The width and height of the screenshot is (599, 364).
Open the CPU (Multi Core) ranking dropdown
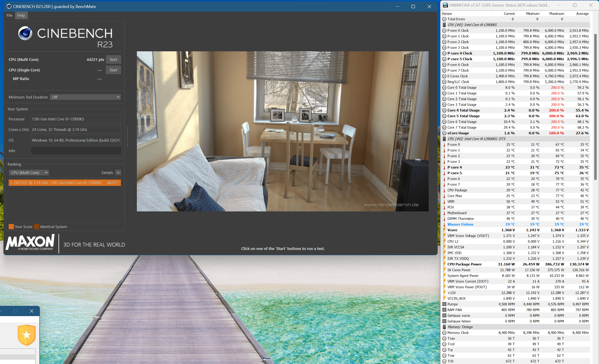point(29,173)
